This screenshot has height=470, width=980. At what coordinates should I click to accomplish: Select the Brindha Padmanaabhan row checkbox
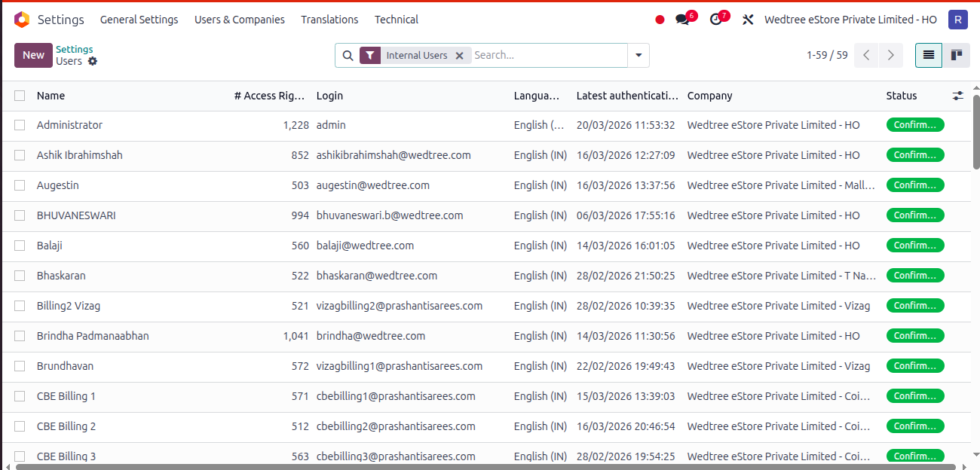tap(20, 336)
